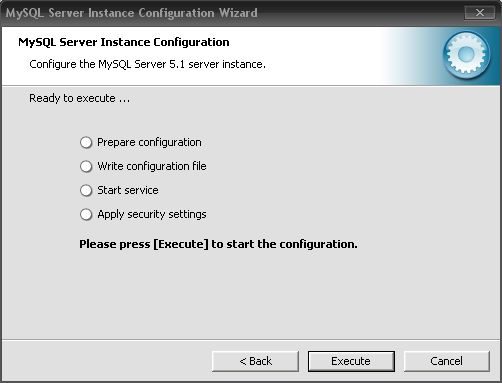Click the Write configuration file status circle
Image resolution: width=502 pixels, height=383 pixels.
(x=86, y=166)
